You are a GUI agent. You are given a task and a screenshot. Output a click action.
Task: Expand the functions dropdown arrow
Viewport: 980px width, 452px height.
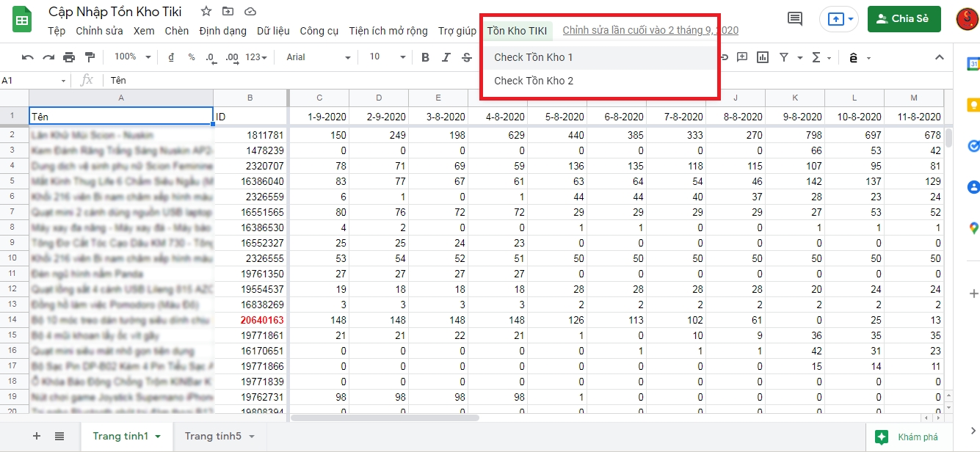click(x=830, y=57)
